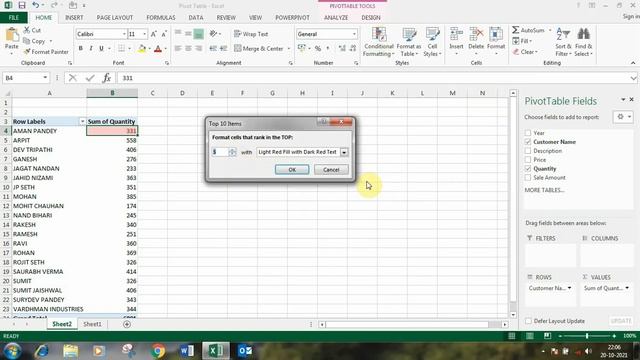Switch to the ANALYZE PivotTable tab

pyautogui.click(x=336, y=18)
